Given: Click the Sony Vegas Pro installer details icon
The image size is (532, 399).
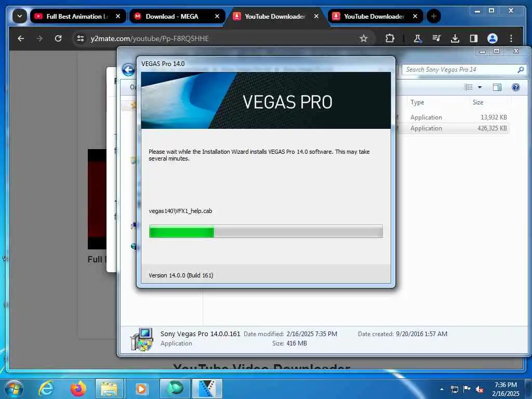Looking at the screenshot, I should click(142, 339).
